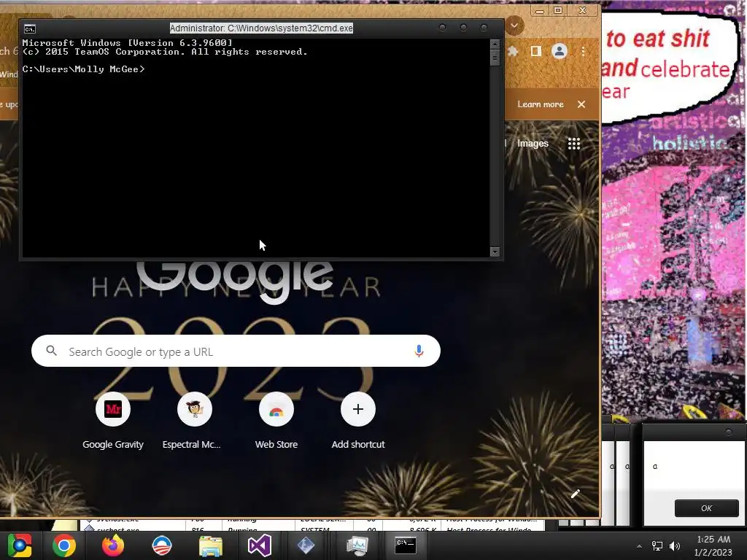The height and width of the screenshot is (560, 747).
Task: Start voice search with microphone
Action: 419,351
